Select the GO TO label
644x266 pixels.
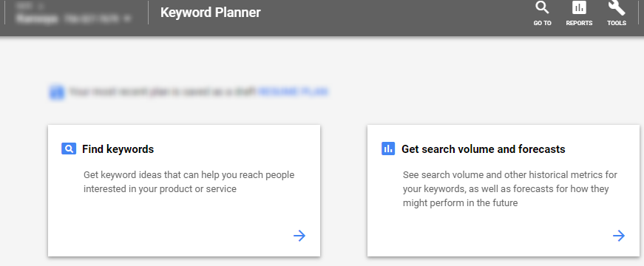[x=542, y=23]
